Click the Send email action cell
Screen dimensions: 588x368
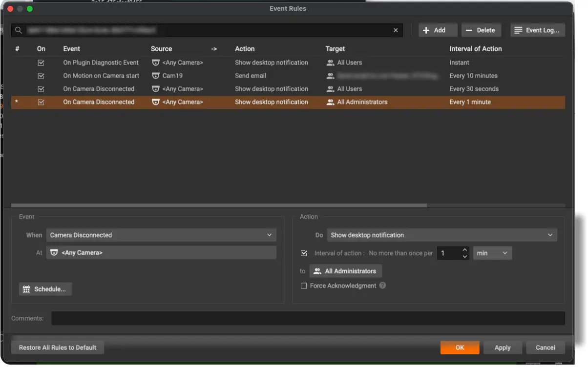pos(251,76)
